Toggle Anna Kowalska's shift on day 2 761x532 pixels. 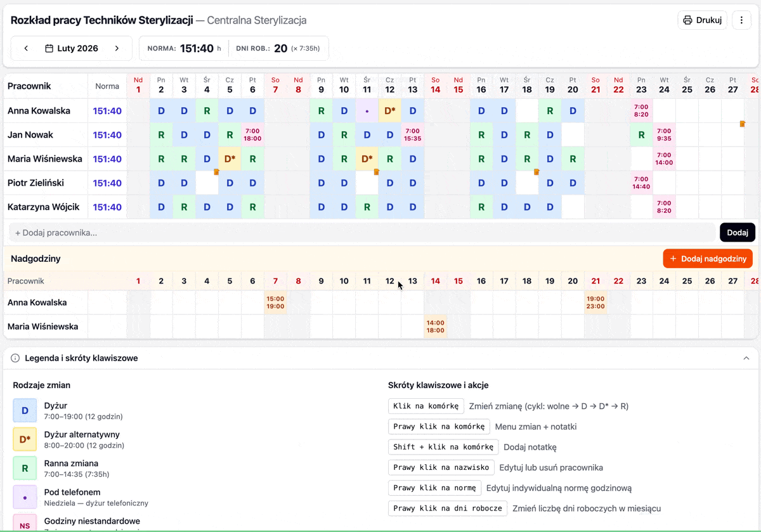point(161,111)
